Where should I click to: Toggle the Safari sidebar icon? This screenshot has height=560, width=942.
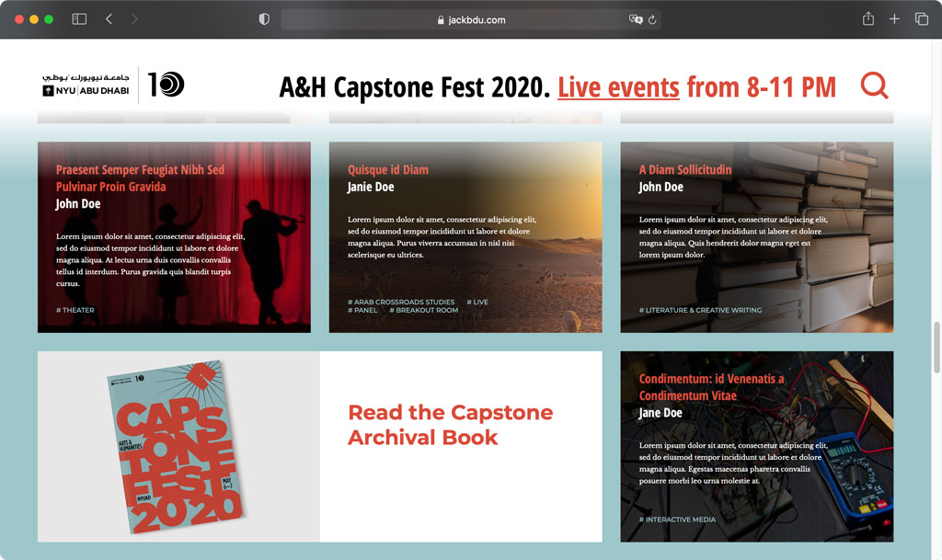click(x=79, y=17)
